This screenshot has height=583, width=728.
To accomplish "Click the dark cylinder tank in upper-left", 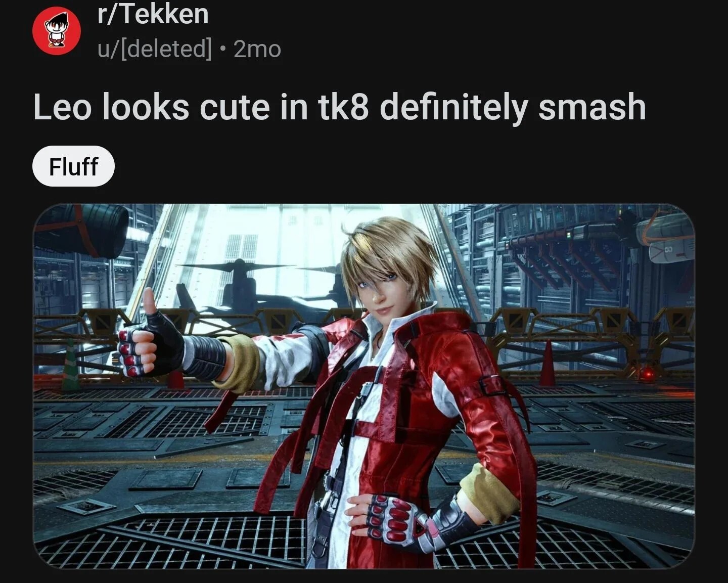I will pos(81,230).
